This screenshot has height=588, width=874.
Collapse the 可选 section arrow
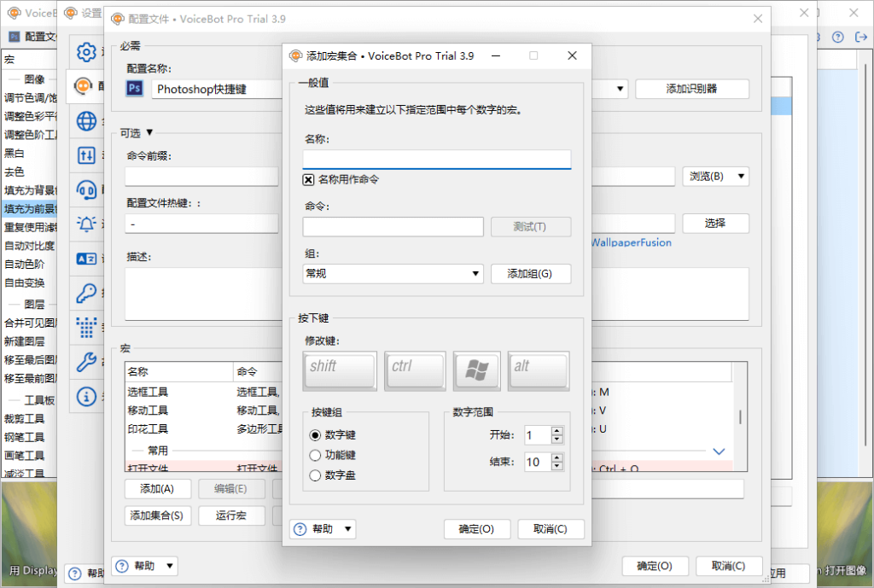point(149,132)
